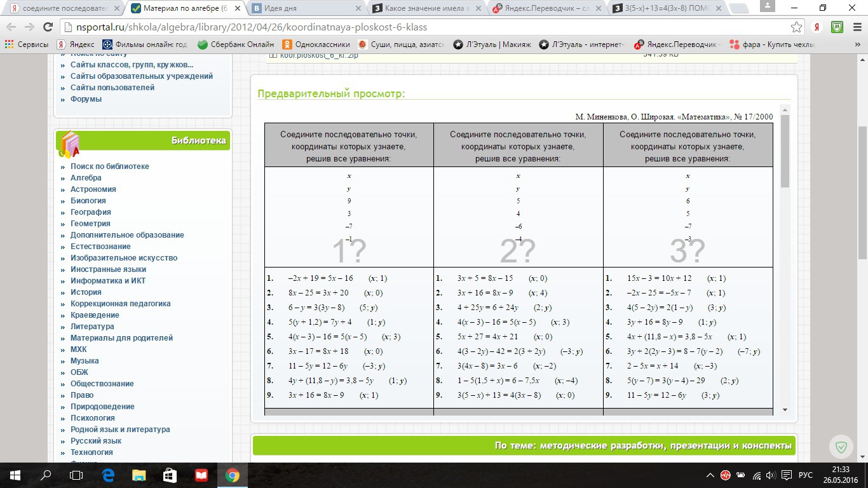Click the green shield extension icon in toolbar
Image resolution: width=868 pixels, height=488 pixels.
837,27
